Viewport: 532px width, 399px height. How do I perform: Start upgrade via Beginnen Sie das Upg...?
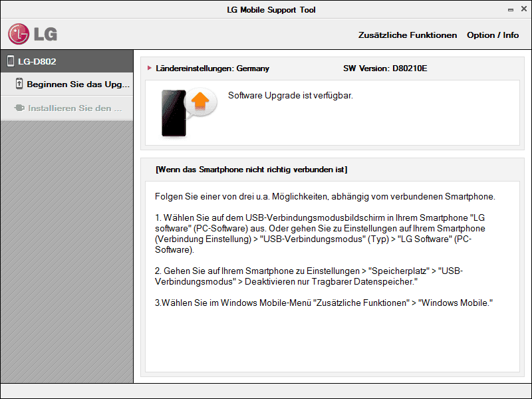pos(67,84)
